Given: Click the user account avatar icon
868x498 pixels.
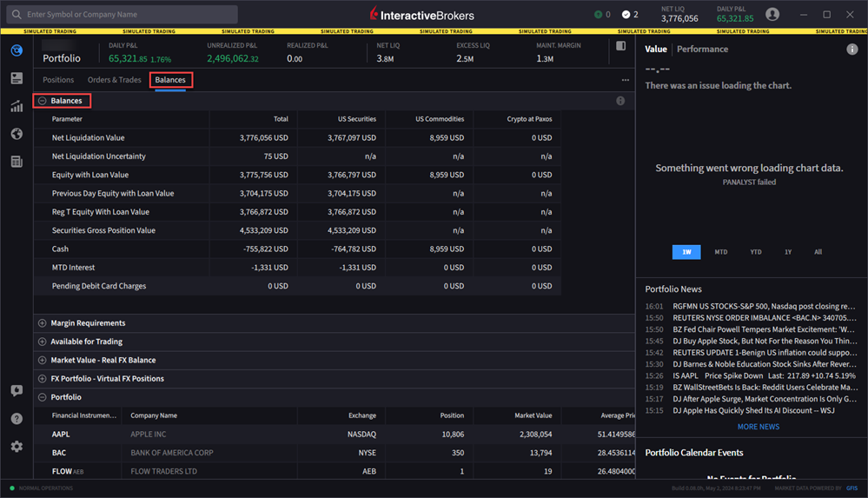Looking at the screenshot, I should pyautogui.click(x=772, y=15).
